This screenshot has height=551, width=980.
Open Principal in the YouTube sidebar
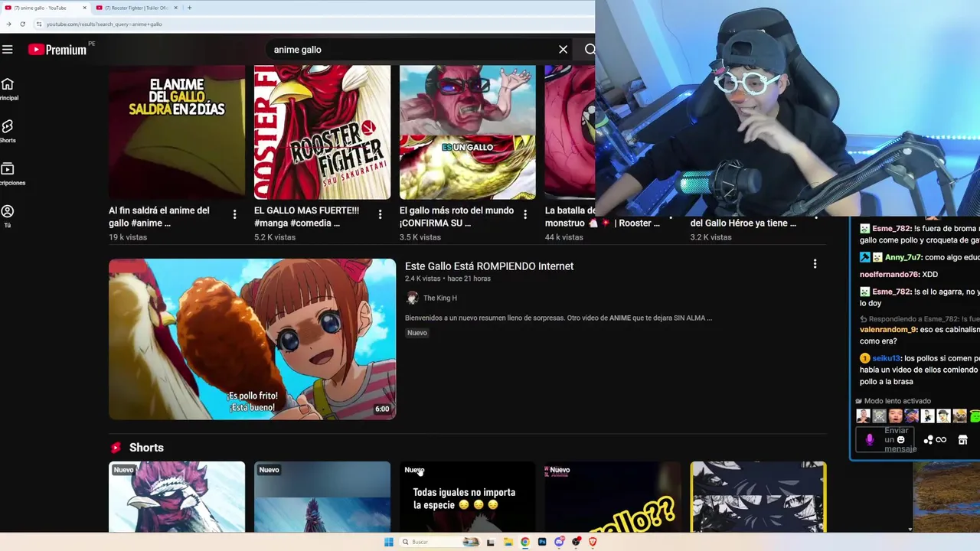click(x=8, y=89)
